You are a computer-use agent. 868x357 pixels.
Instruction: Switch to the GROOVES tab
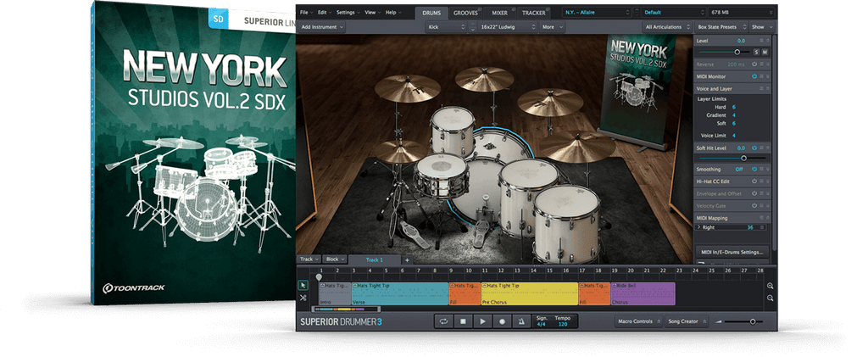point(464,12)
